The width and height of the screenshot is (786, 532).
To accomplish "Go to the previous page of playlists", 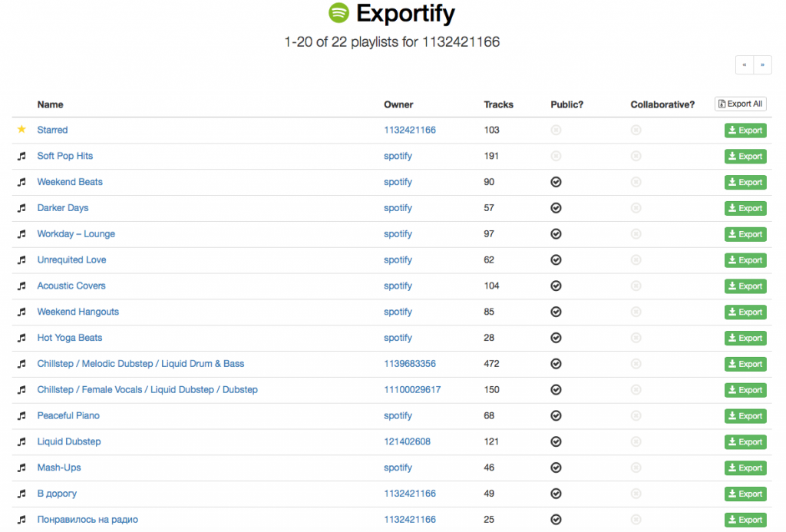I will pyautogui.click(x=745, y=65).
